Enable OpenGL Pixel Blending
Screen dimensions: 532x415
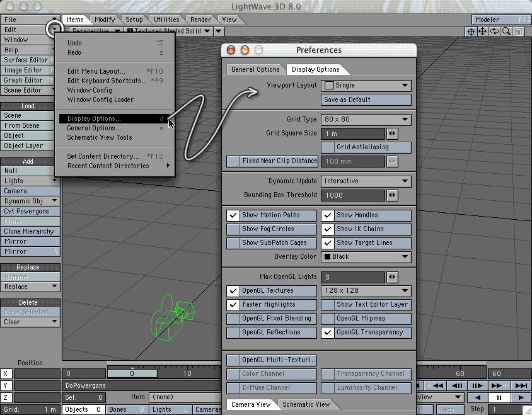[x=233, y=319]
